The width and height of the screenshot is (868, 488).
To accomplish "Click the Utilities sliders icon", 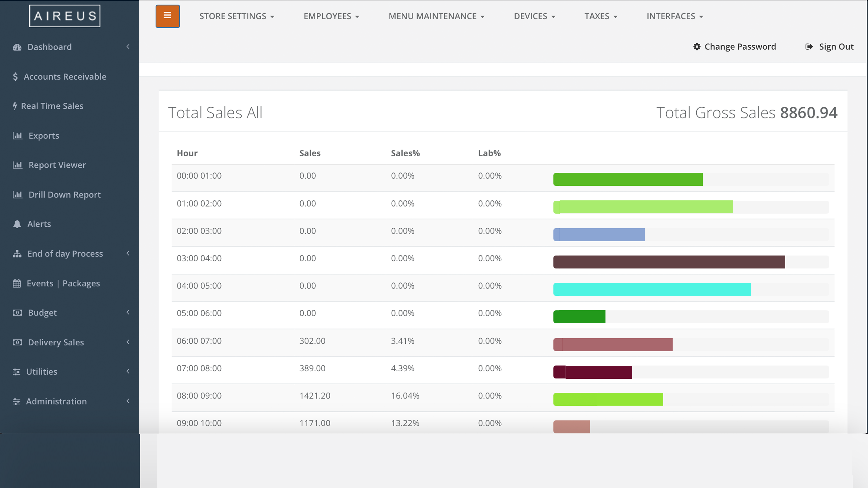I will pos(17,372).
